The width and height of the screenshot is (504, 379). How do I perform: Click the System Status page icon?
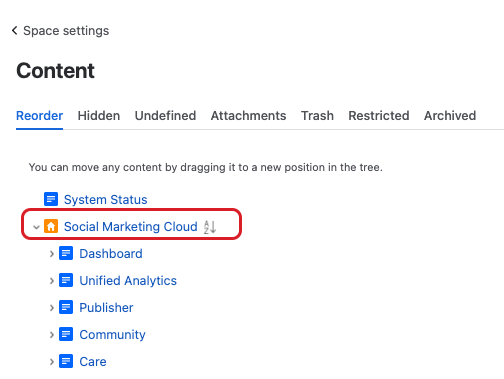tap(51, 199)
